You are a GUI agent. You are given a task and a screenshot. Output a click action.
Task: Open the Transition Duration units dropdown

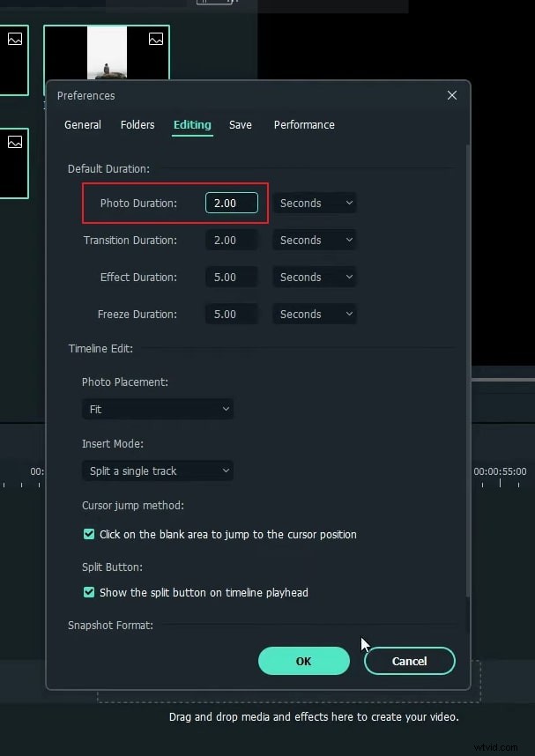click(315, 240)
